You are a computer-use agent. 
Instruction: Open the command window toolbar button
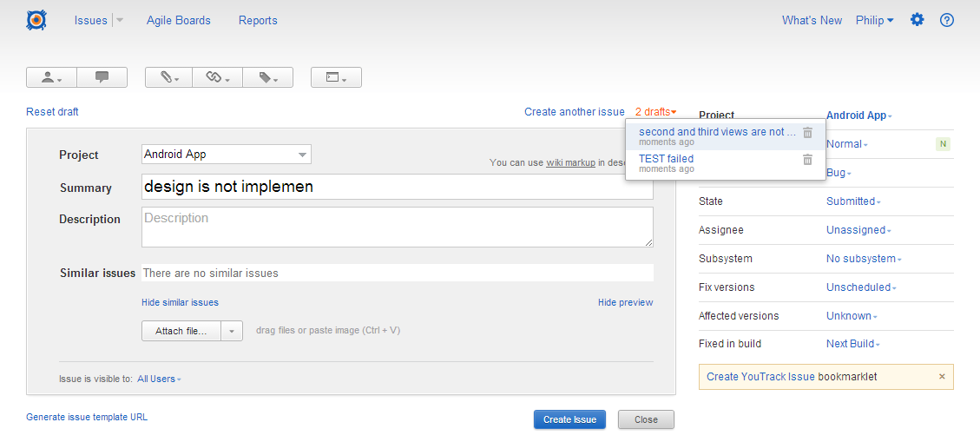pyautogui.click(x=336, y=77)
